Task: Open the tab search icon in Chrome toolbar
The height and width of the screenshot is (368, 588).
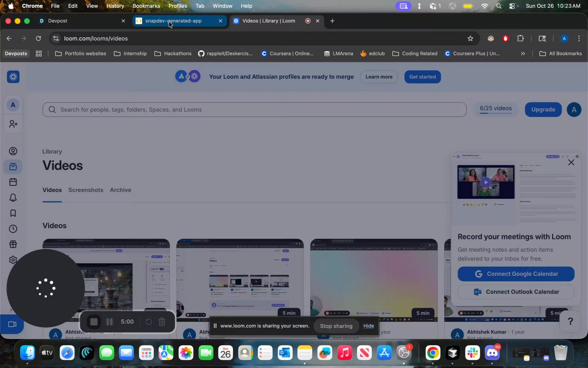Action: click(x=542, y=39)
